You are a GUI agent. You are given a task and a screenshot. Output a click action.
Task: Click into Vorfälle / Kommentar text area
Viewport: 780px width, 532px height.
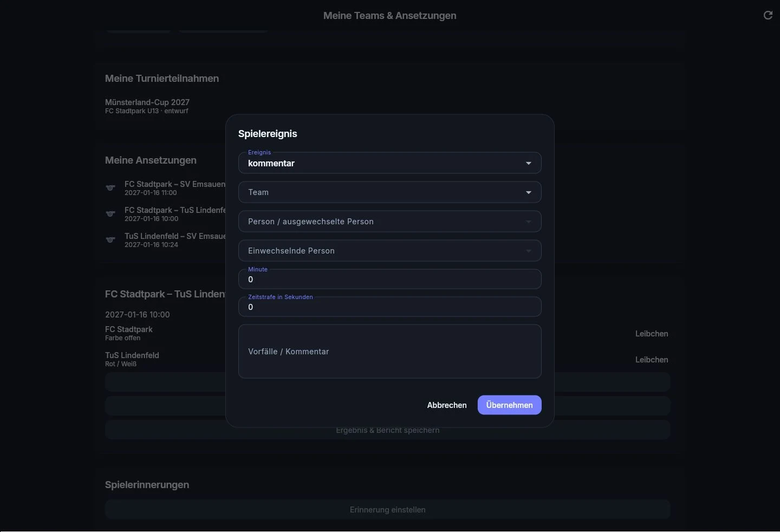390,352
